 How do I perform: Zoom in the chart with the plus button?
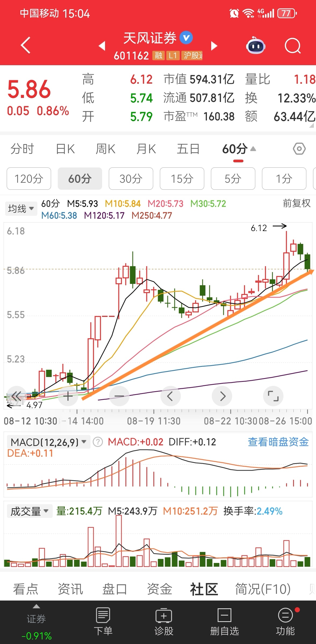pyautogui.click(x=68, y=396)
